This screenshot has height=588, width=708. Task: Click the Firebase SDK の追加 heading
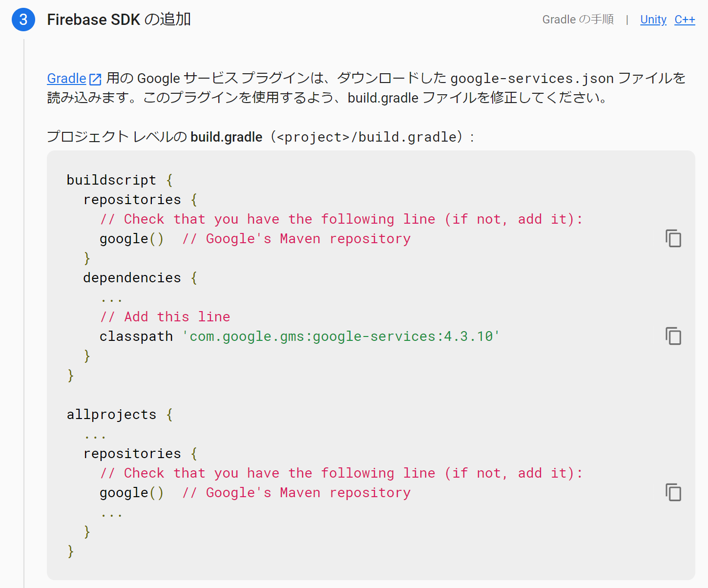click(119, 20)
